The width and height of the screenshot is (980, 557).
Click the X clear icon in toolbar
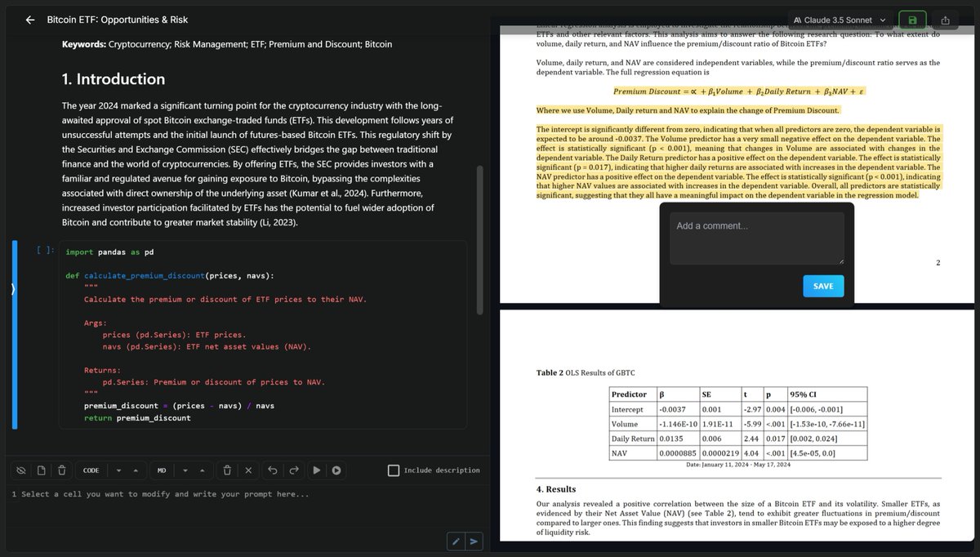point(248,470)
